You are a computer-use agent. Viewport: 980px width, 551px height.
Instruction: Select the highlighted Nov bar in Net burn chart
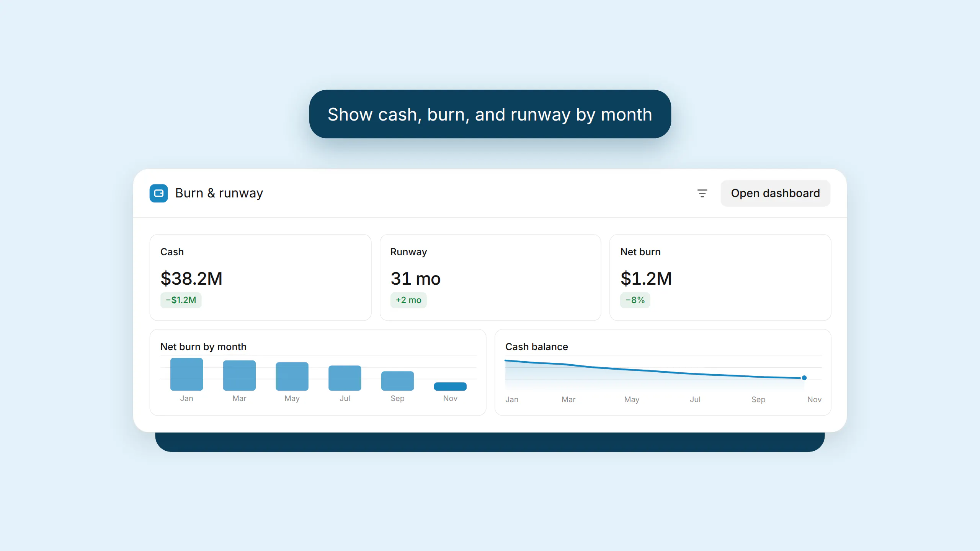(x=450, y=386)
